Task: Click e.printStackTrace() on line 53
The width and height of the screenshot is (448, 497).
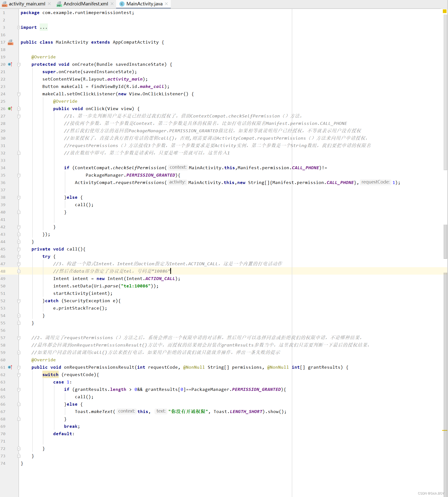Action: click(80, 308)
